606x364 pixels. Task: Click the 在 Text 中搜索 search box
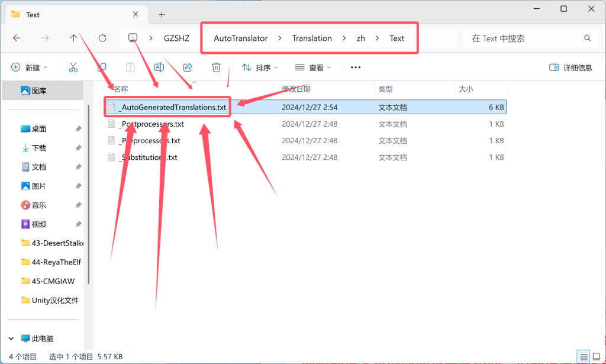coord(527,38)
